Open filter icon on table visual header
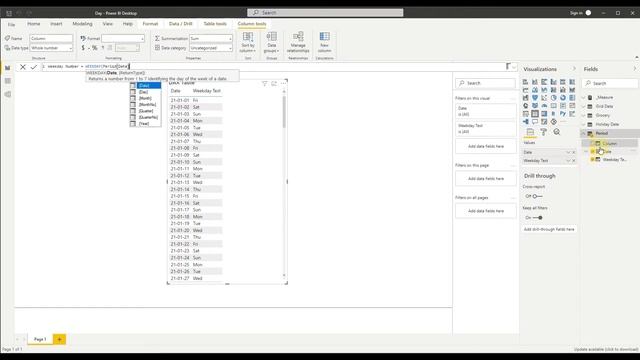640x360 pixels. pyautogui.click(x=264, y=83)
